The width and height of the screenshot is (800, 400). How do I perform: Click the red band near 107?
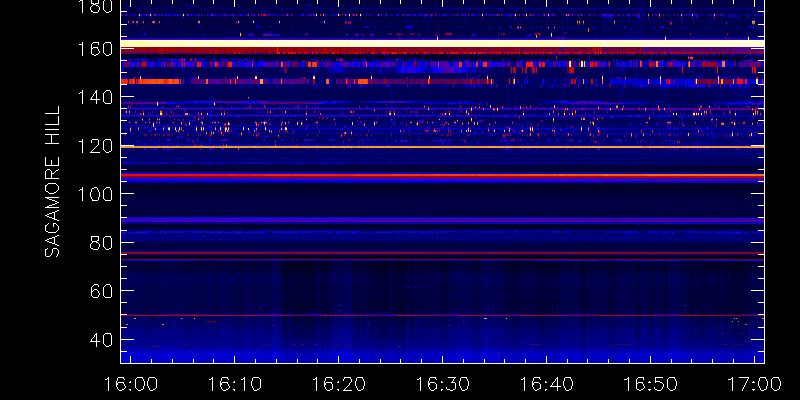(x=442, y=176)
